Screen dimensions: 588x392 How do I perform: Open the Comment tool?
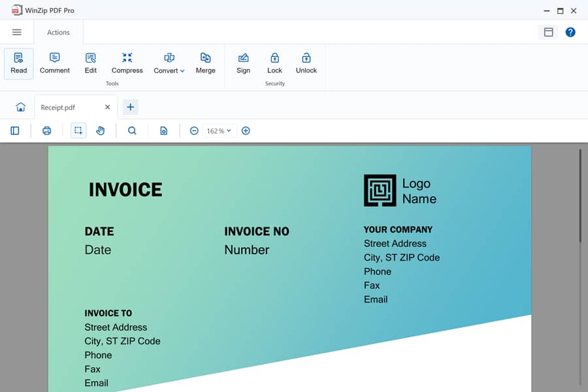54,63
